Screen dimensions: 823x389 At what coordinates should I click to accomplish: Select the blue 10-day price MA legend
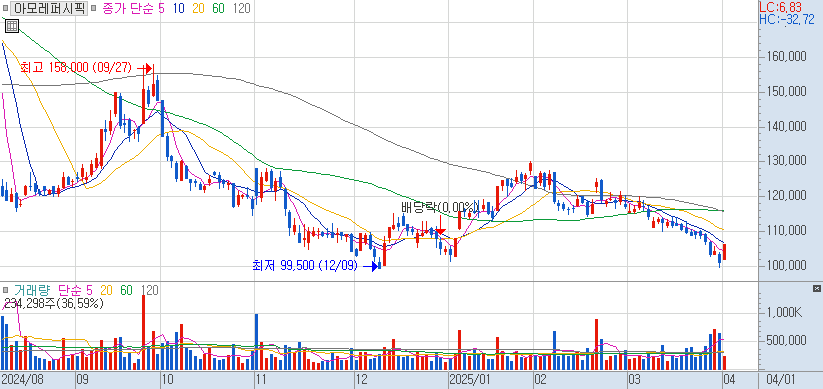(178, 8)
